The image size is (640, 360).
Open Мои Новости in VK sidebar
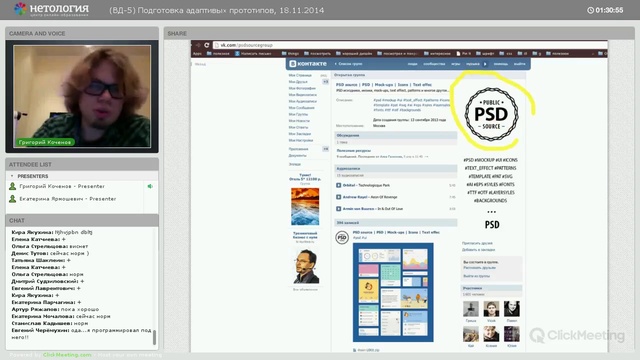[x=299, y=121]
